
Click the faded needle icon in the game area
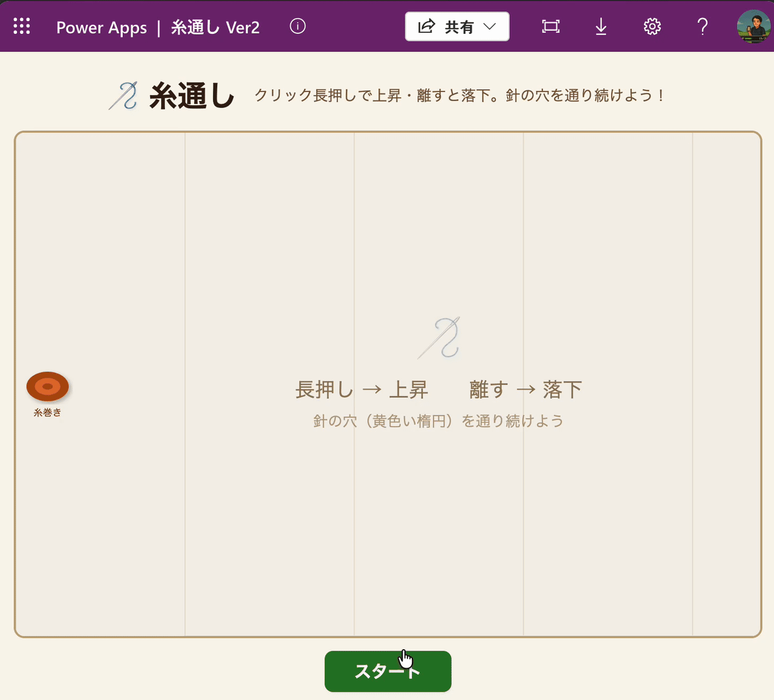[x=440, y=337]
